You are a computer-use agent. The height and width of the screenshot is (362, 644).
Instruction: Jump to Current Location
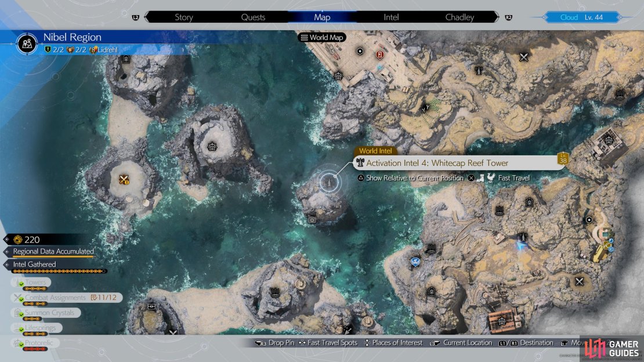tap(461, 343)
